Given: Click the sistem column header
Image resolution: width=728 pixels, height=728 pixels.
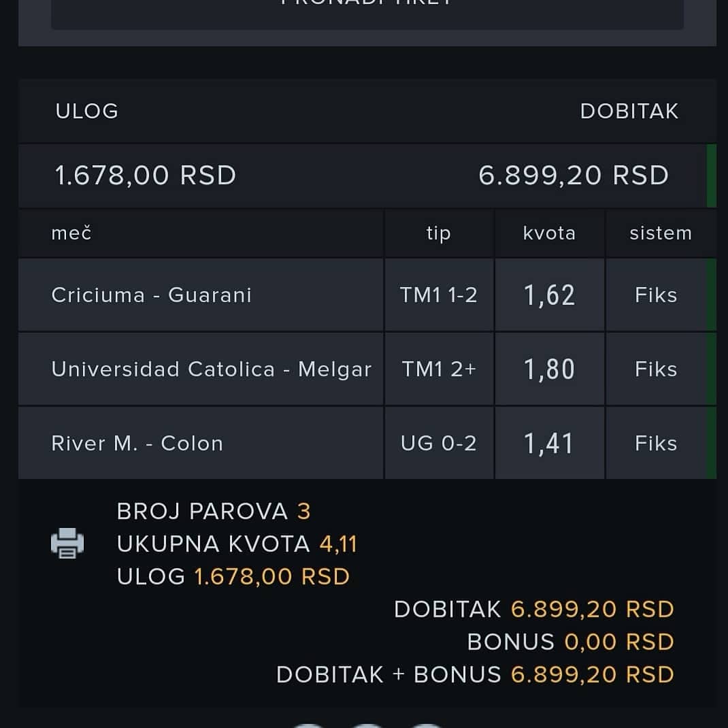Looking at the screenshot, I should [x=661, y=233].
